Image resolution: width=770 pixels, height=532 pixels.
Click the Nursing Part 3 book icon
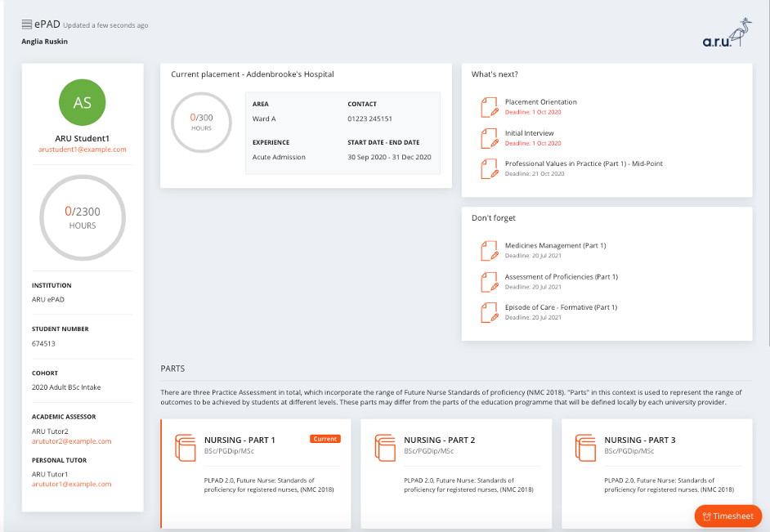click(585, 447)
